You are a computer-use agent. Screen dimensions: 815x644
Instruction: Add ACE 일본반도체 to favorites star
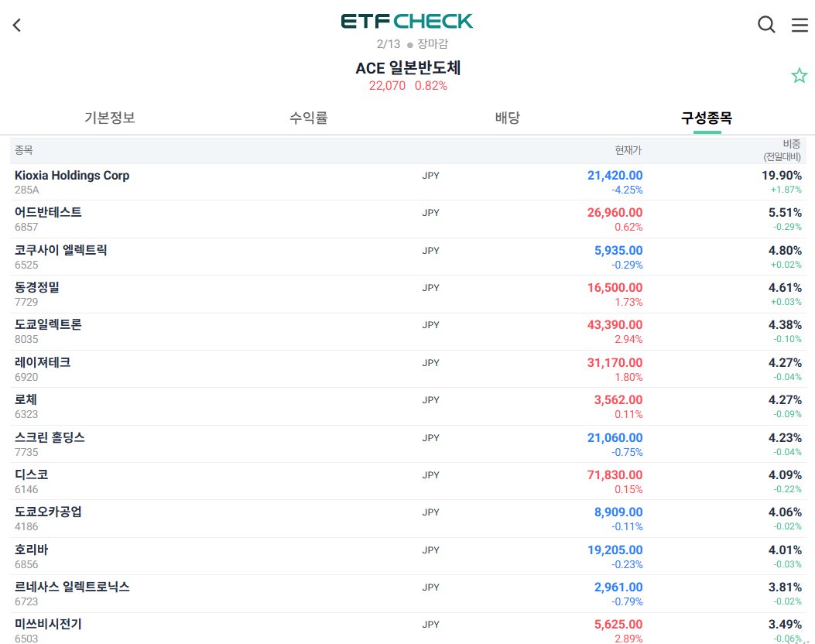pyautogui.click(x=799, y=76)
